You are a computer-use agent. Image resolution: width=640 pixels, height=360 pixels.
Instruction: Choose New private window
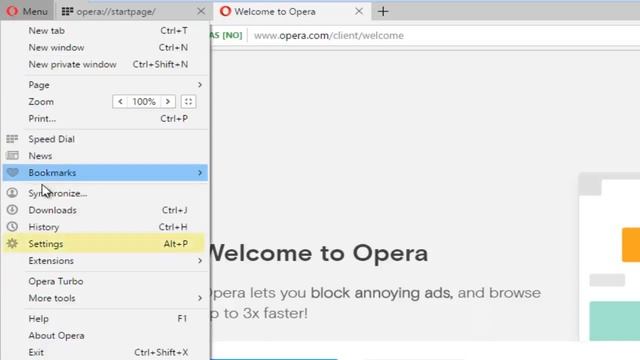(x=106, y=64)
